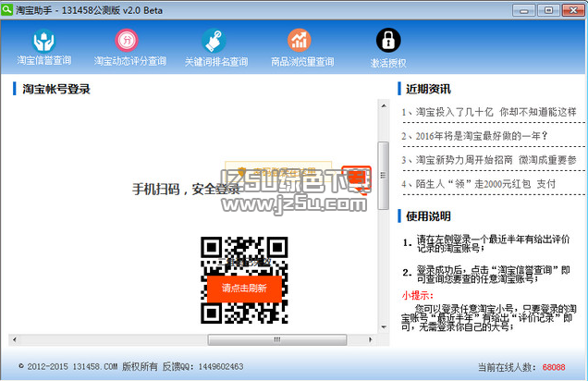Click the orange 请点击刷新 button
The width and height of the screenshot is (588, 381).
[x=244, y=289]
